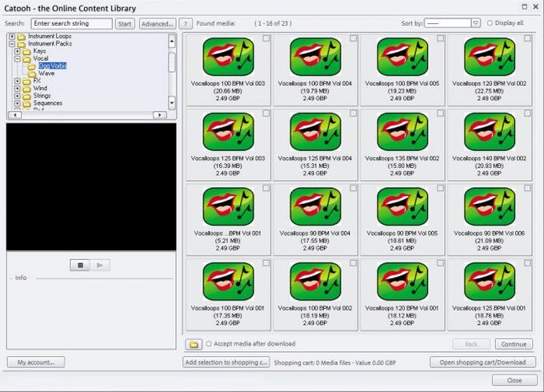This screenshot has width=544, height=392.
Task: Collapse the Instrument Packs tree node
Action: 12,44
